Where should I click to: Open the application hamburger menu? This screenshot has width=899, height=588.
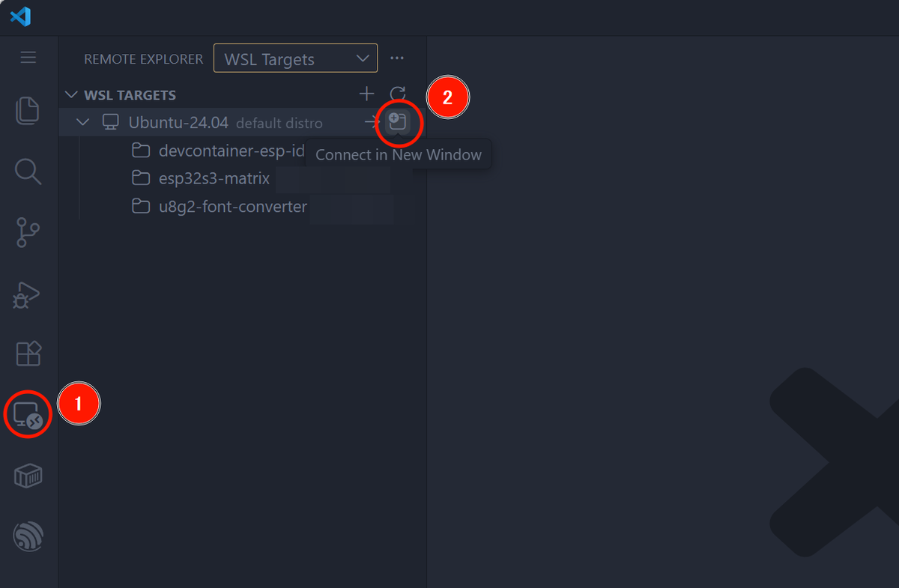(28, 58)
